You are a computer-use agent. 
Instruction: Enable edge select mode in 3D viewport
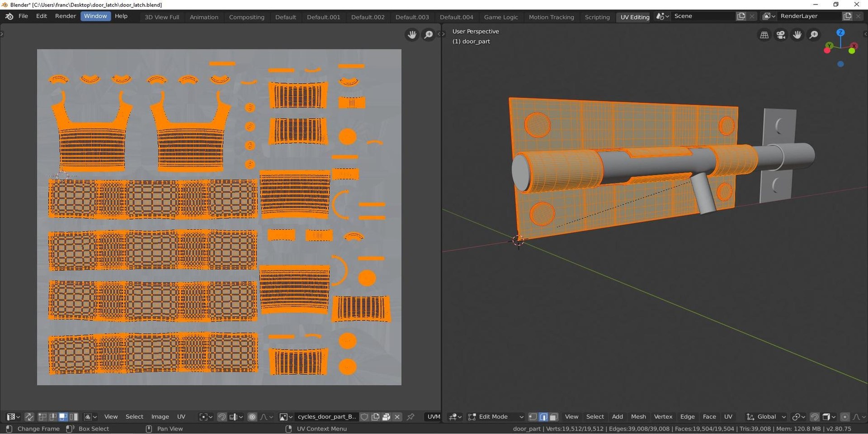(543, 417)
